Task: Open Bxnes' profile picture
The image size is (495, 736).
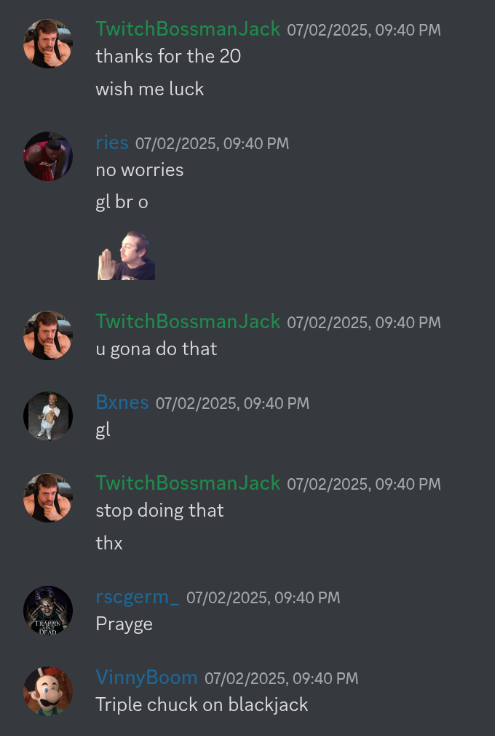Action: (x=48, y=416)
